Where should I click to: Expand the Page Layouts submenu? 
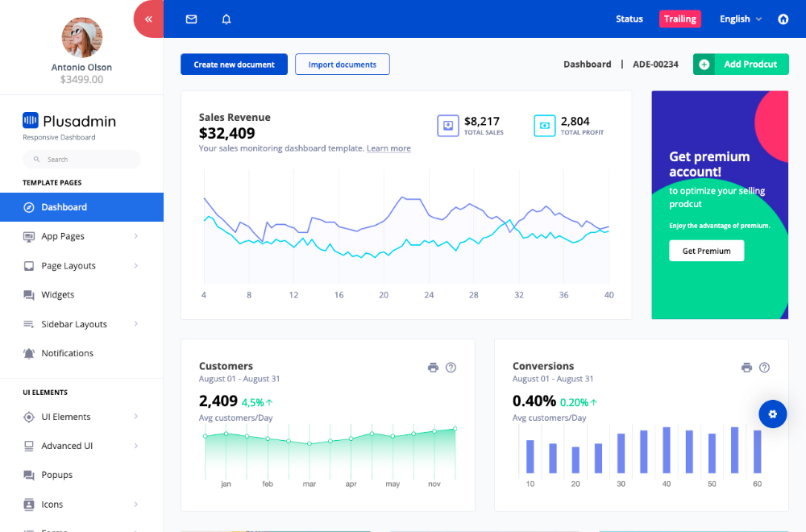pyautogui.click(x=81, y=266)
